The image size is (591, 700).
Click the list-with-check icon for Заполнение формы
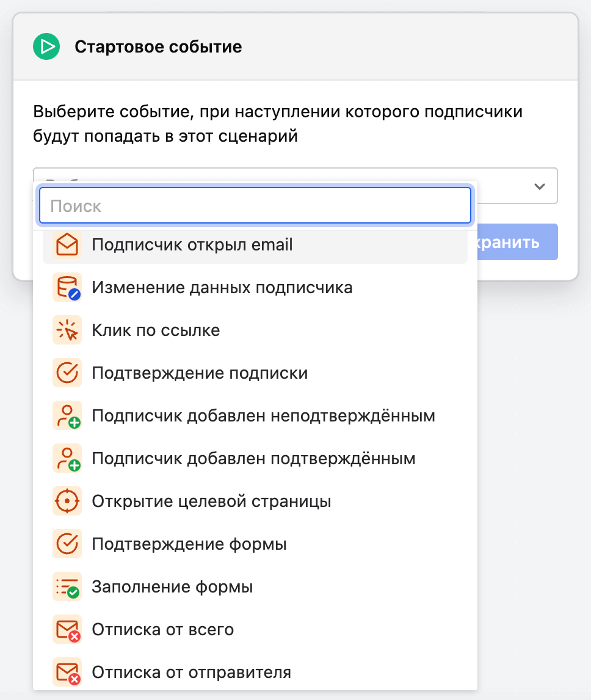click(x=67, y=587)
